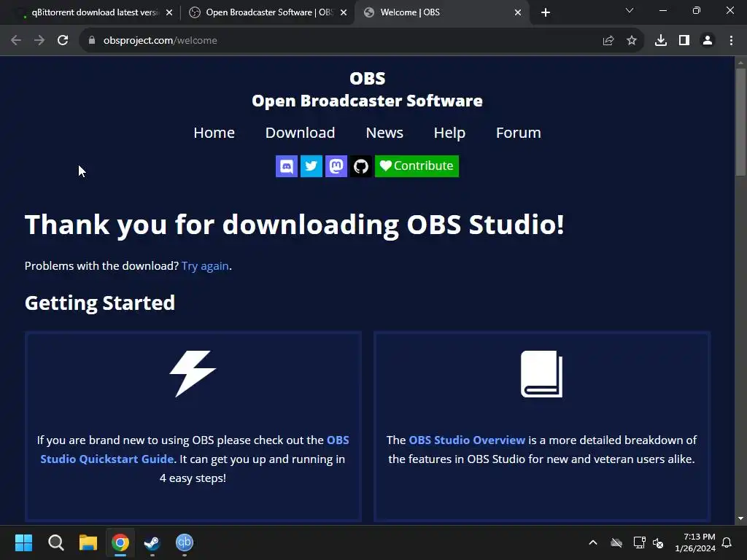Bookmark this page with star icon

click(x=632, y=41)
